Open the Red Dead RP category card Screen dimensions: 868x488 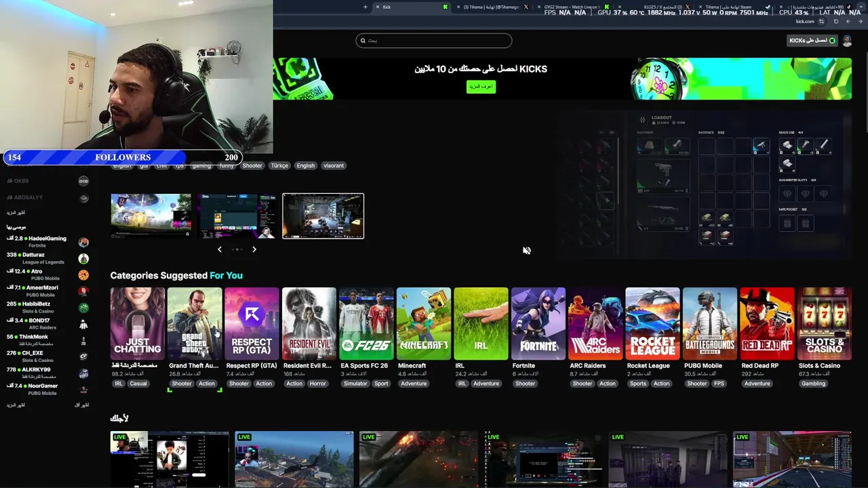pos(767,324)
